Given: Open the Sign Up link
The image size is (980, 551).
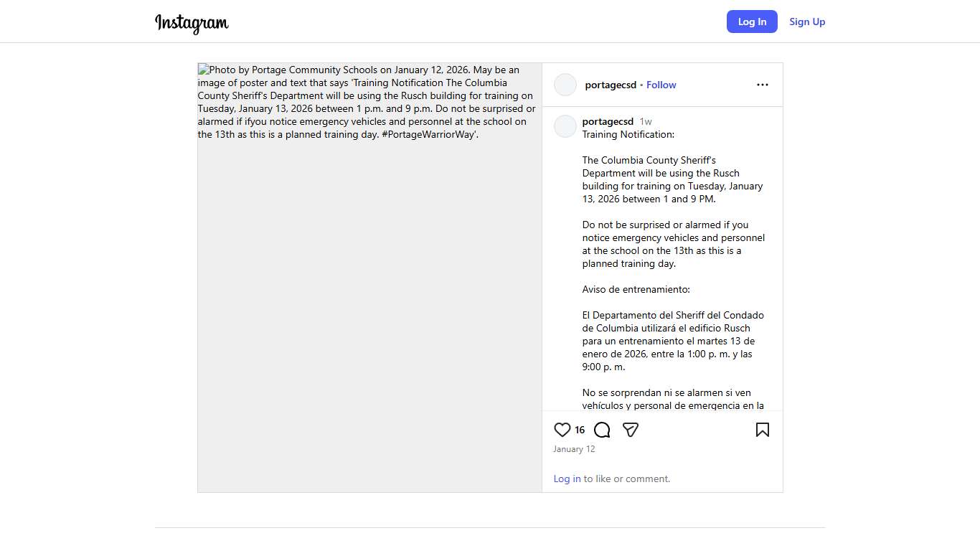Looking at the screenshot, I should pyautogui.click(x=807, y=22).
